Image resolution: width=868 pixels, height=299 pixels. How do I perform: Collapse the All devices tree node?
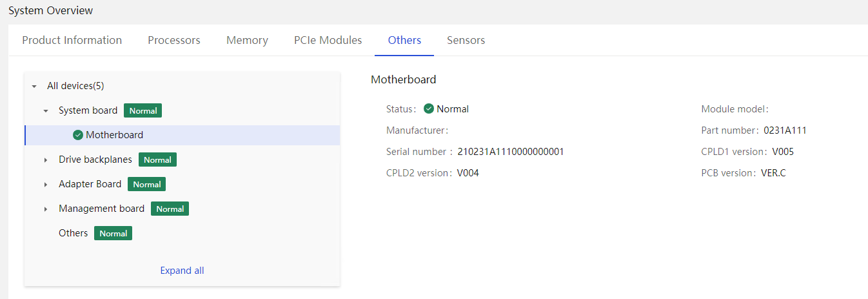click(34, 86)
